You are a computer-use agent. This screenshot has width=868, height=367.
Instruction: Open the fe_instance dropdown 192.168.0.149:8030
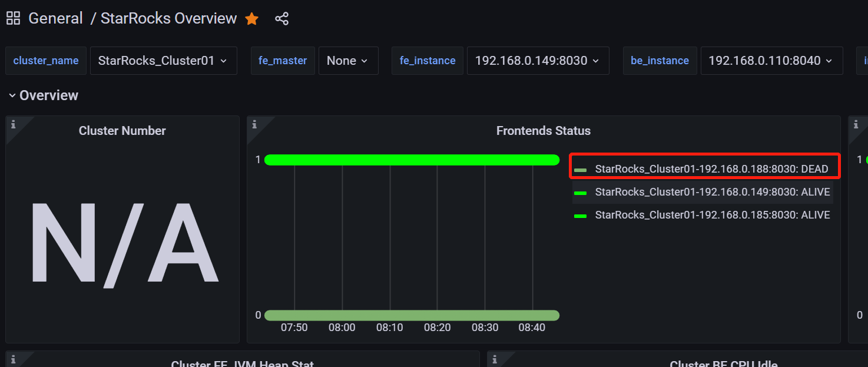pyautogui.click(x=538, y=61)
